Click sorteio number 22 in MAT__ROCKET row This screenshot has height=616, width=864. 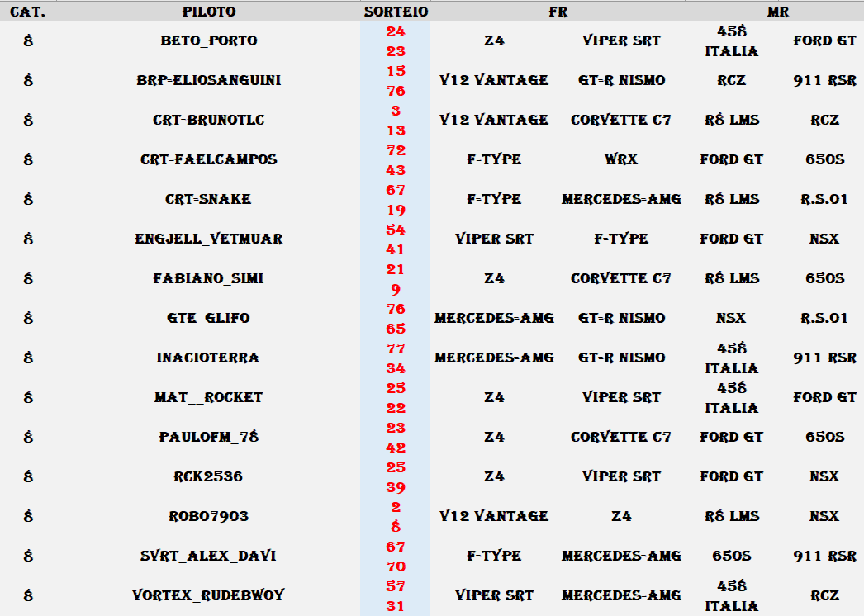point(396,408)
